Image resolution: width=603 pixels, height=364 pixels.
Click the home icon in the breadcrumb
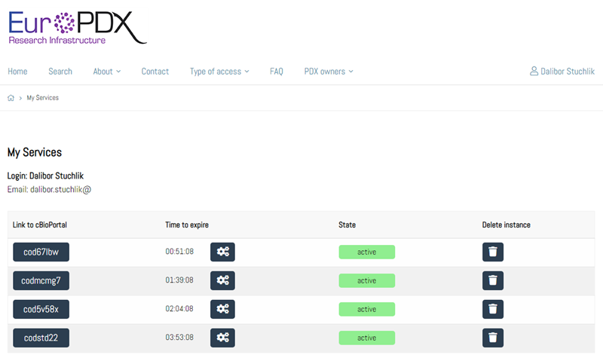(x=11, y=98)
